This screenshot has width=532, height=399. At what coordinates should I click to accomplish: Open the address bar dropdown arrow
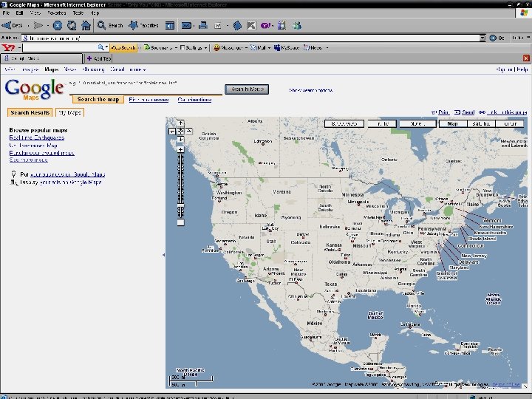482,37
